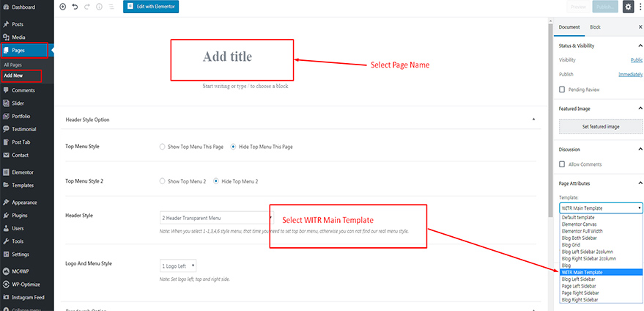Open the content structure info icon
644x311 pixels.
[x=99, y=7]
